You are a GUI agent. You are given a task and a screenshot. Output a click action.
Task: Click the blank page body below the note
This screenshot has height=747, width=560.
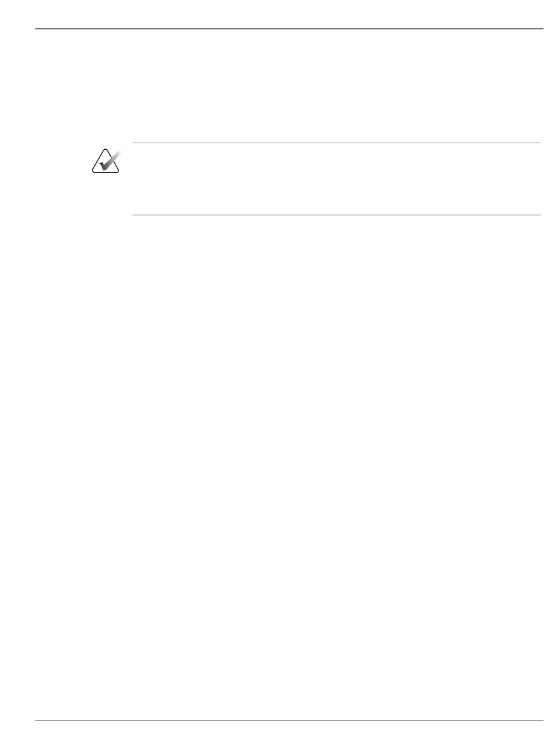click(x=289, y=466)
